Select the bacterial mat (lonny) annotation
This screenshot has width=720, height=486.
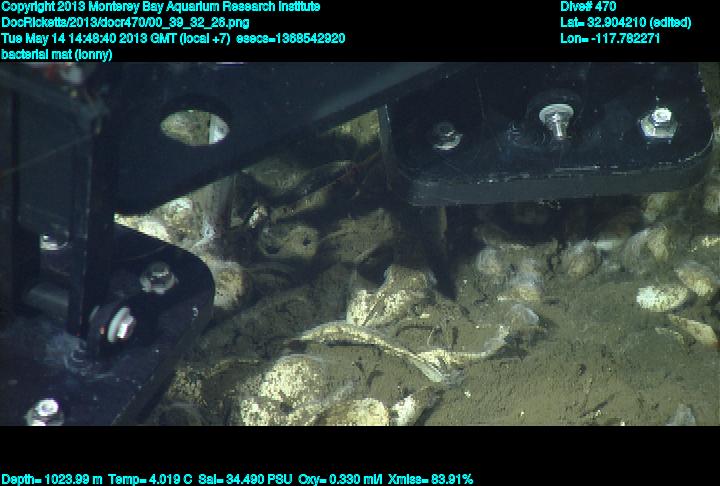[57, 55]
